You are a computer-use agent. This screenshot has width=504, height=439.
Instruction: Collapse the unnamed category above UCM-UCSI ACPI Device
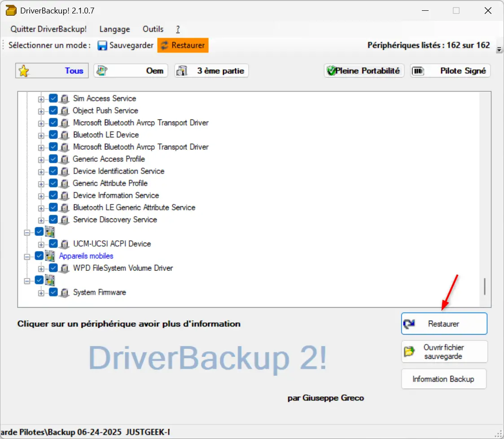click(x=27, y=232)
